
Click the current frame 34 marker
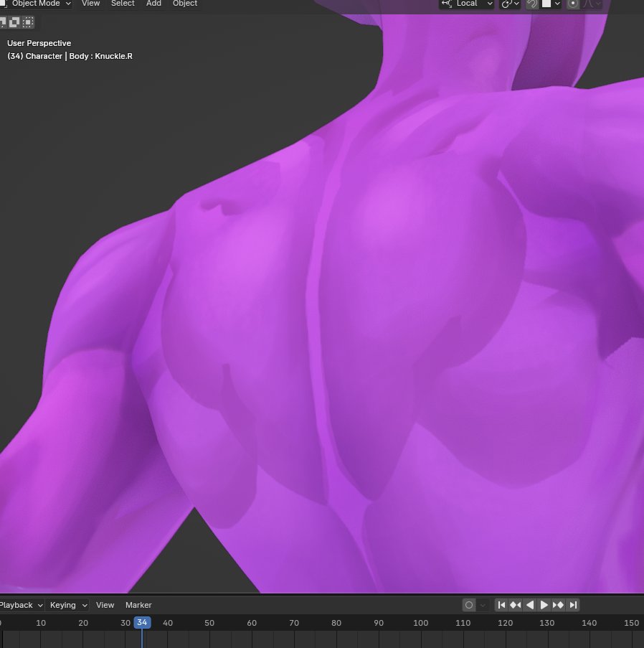[142, 622]
